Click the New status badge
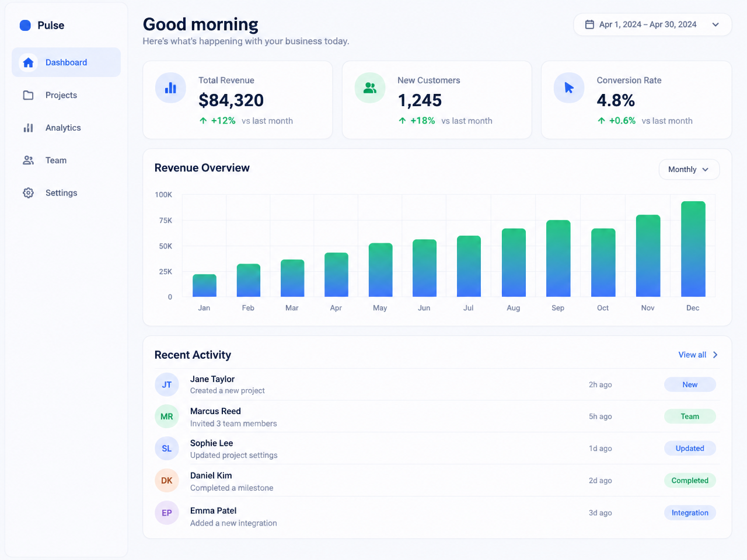 [690, 384]
